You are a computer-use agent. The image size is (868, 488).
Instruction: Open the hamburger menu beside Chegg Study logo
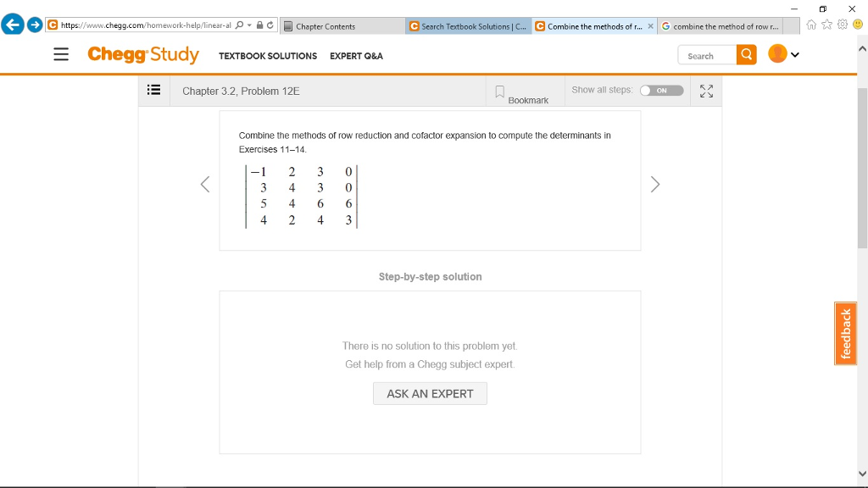click(60, 54)
